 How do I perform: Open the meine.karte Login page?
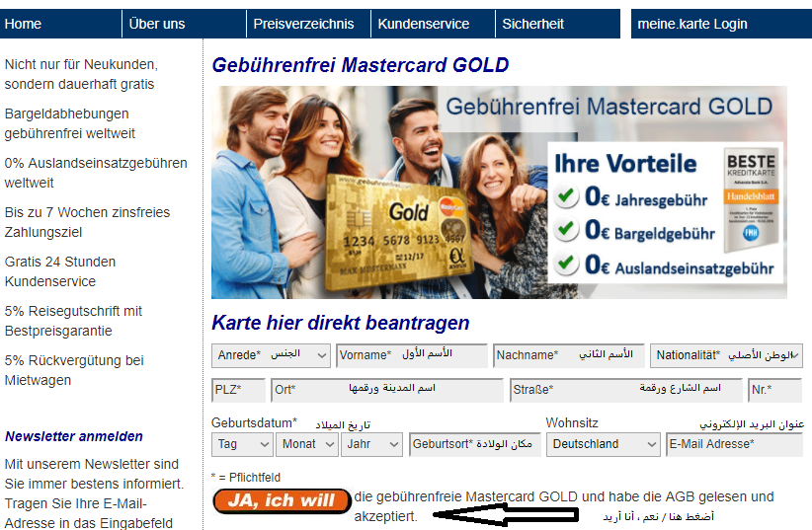[x=721, y=24]
